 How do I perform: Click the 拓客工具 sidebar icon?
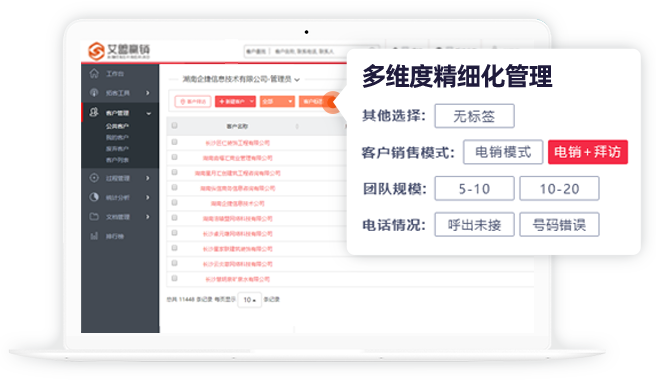click(x=94, y=92)
